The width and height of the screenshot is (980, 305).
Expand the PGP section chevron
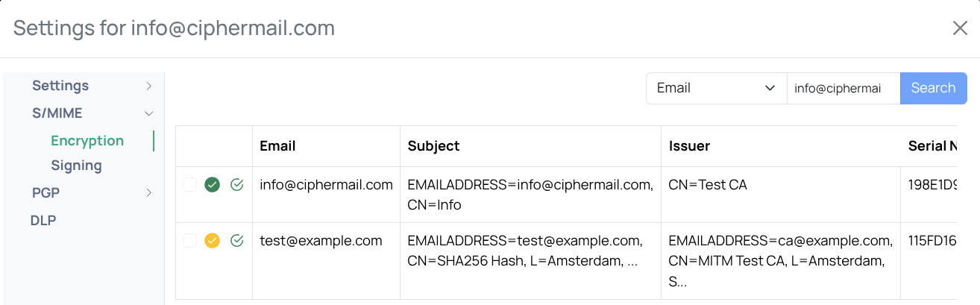(x=149, y=192)
